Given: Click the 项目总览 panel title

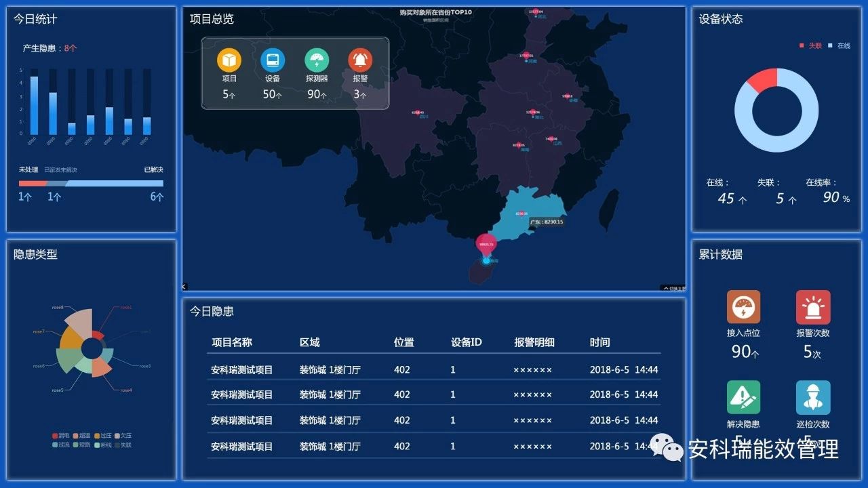Looking at the screenshot, I should pyautogui.click(x=212, y=19).
